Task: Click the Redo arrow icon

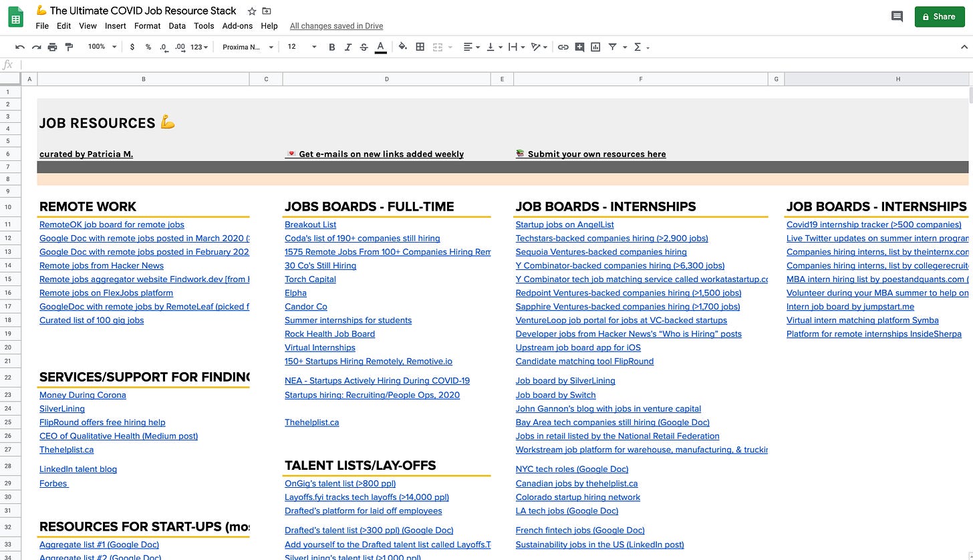Action: [36, 47]
